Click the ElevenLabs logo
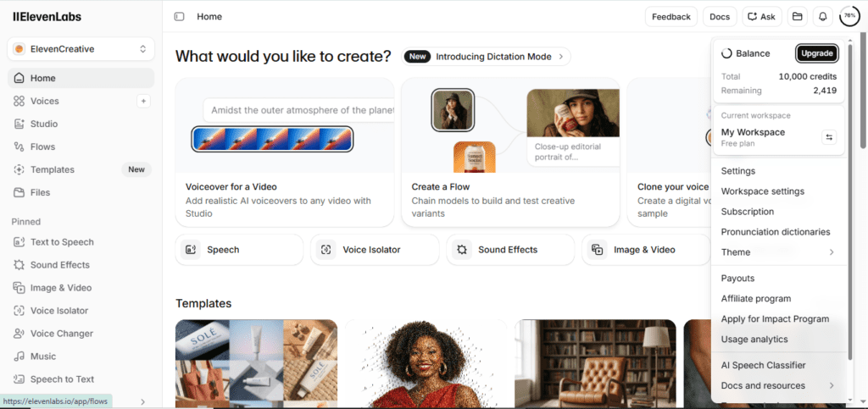Screen dimensions: 868x409 click(x=47, y=17)
